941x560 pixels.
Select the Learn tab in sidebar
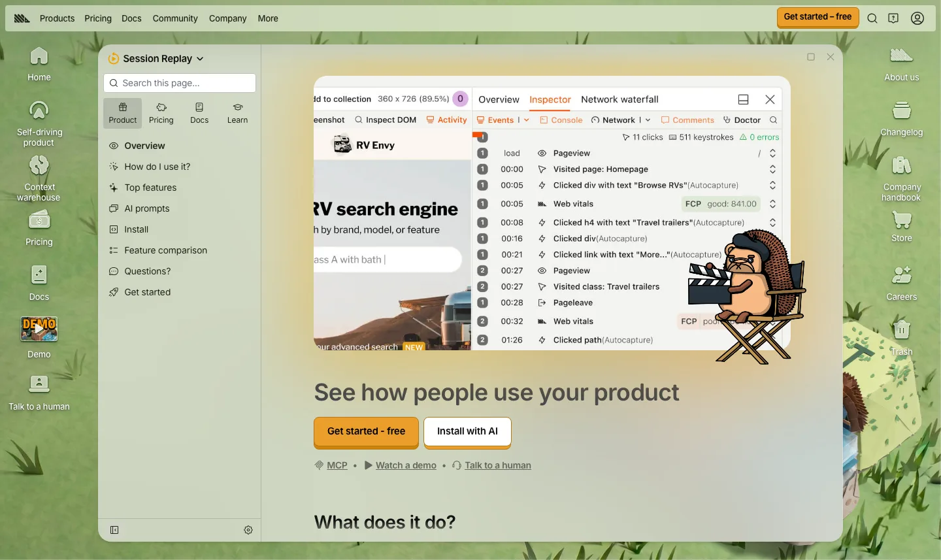coord(238,113)
